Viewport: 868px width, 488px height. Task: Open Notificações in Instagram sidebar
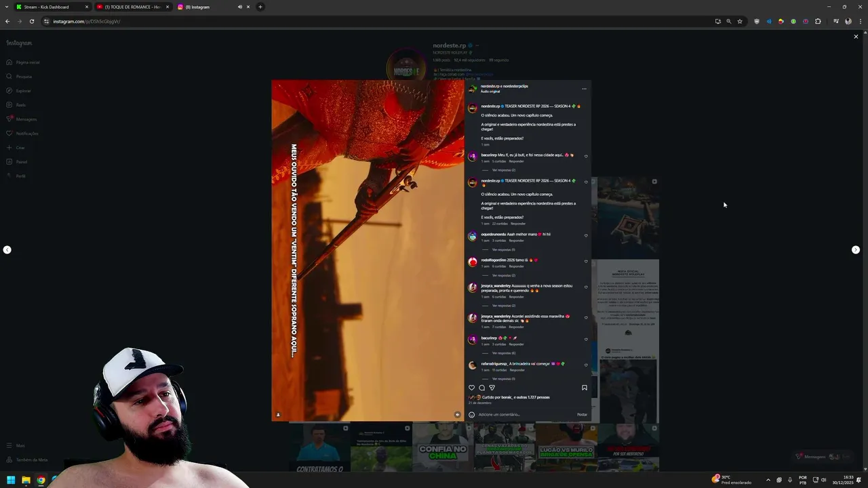click(x=22, y=134)
